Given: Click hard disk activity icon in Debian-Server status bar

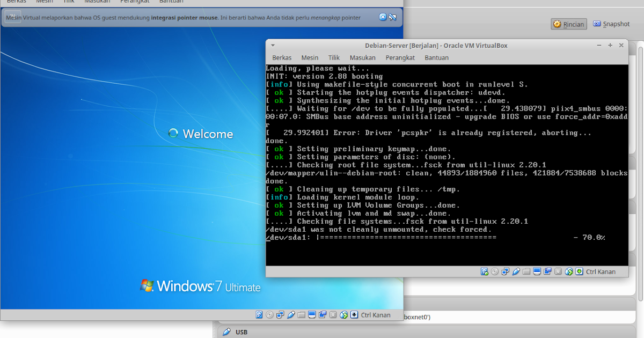Looking at the screenshot, I should [484, 271].
